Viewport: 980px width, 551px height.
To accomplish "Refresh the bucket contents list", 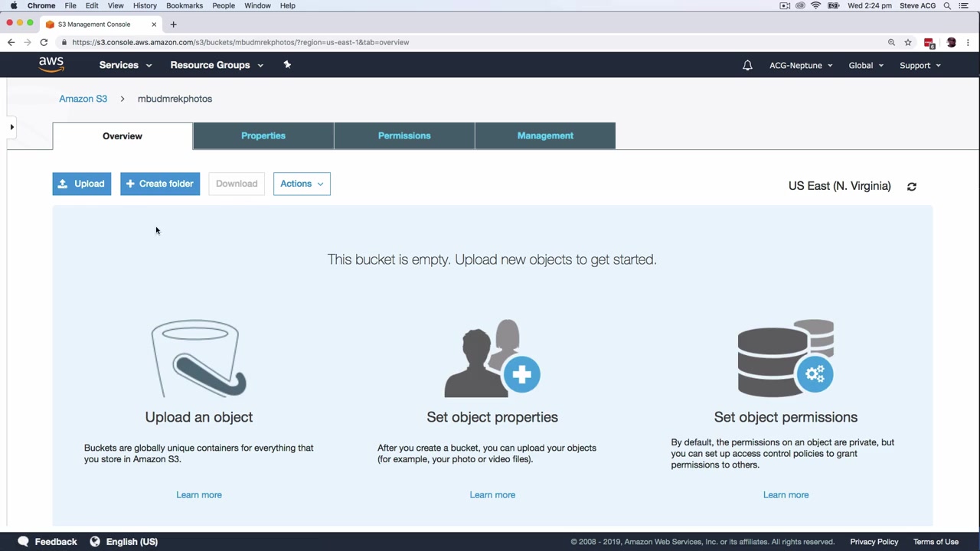I will 912,186.
